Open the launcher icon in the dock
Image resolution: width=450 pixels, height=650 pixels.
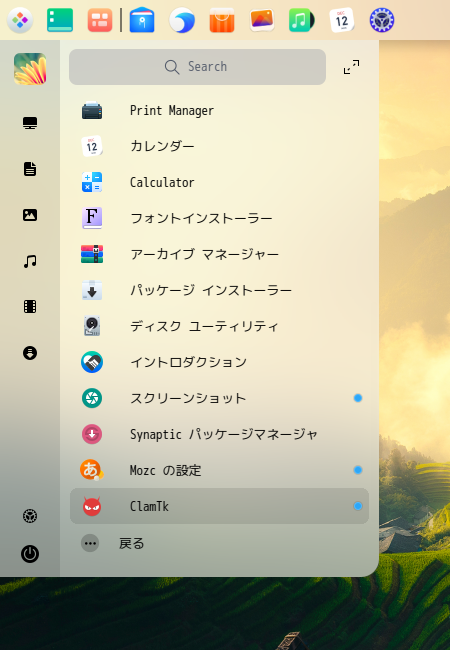(20, 20)
